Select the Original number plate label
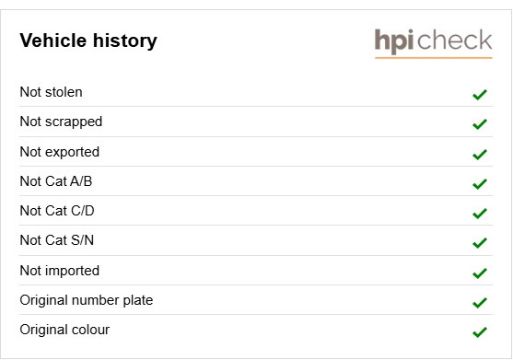 click(86, 300)
